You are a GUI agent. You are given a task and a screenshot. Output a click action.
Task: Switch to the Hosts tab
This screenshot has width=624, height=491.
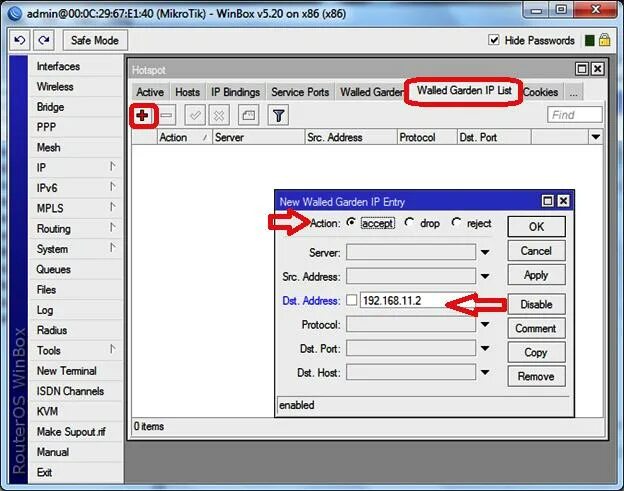pos(187,92)
